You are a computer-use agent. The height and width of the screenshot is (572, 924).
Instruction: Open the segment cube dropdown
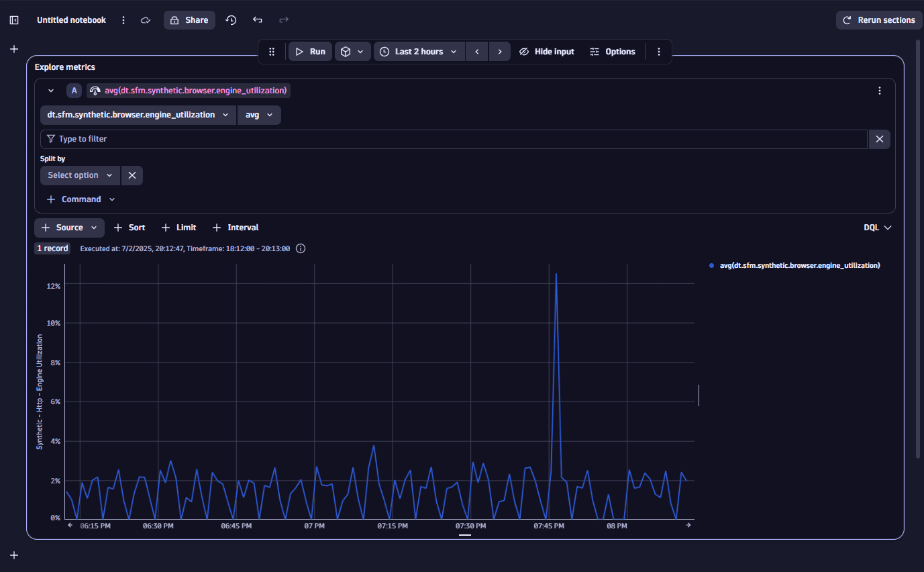pyautogui.click(x=353, y=52)
